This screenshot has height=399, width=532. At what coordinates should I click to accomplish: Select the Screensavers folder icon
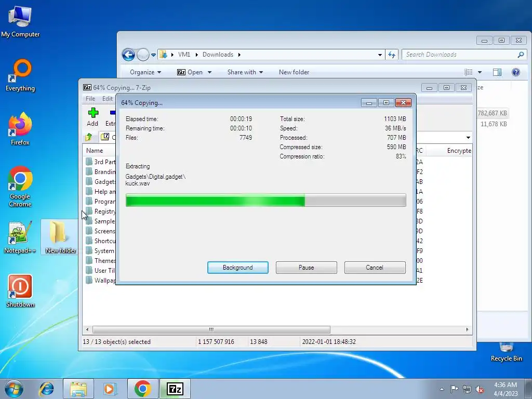[89, 231]
